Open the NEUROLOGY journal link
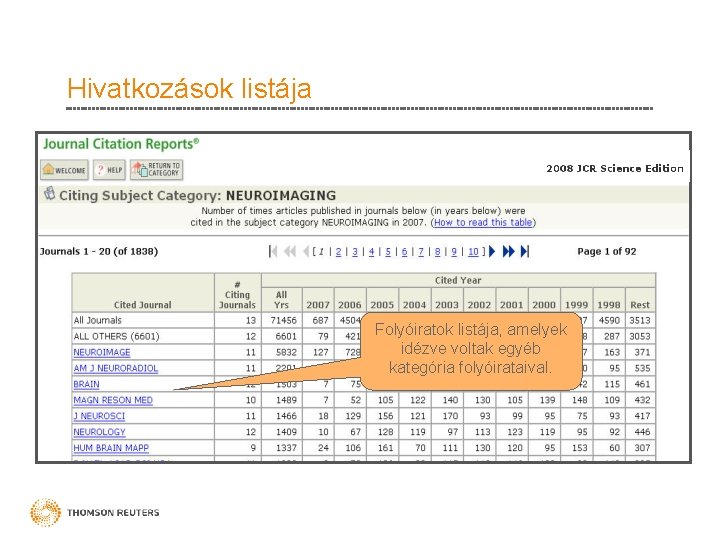The image size is (720, 540). (99, 433)
